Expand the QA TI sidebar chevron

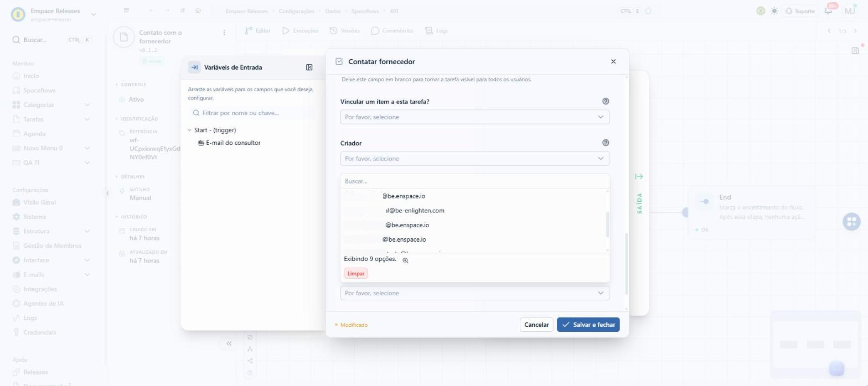[x=87, y=163]
